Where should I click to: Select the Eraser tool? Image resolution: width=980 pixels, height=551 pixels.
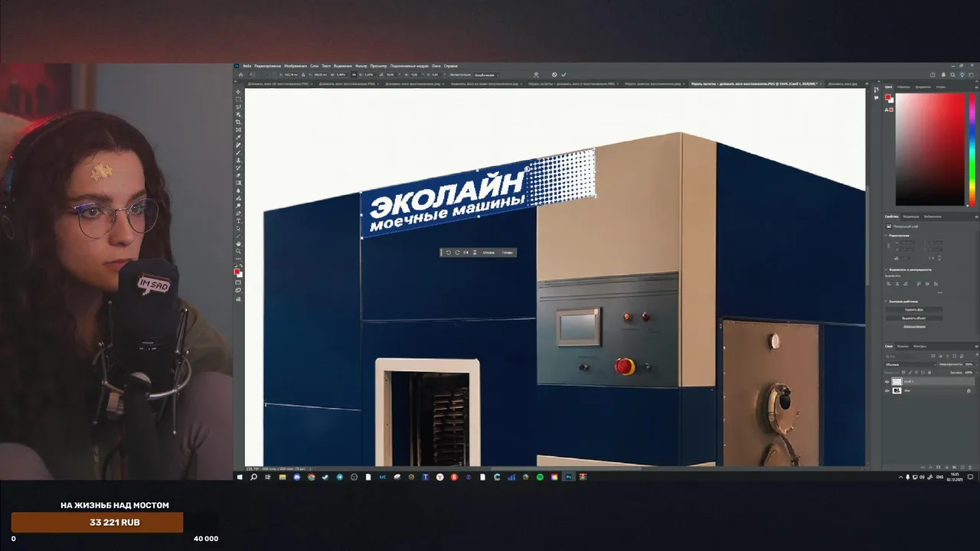[x=238, y=175]
